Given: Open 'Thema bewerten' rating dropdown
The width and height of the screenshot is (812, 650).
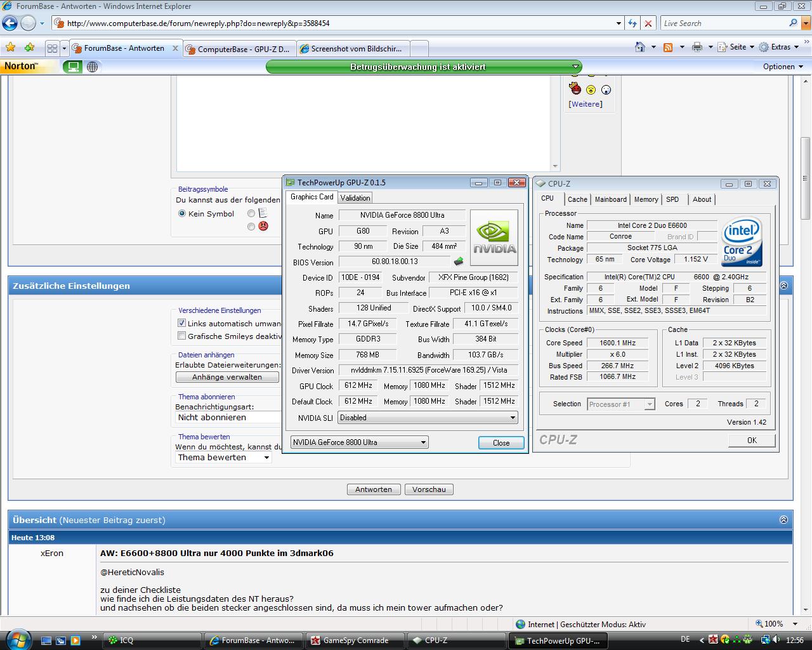Looking at the screenshot, I should click(224, 457).
